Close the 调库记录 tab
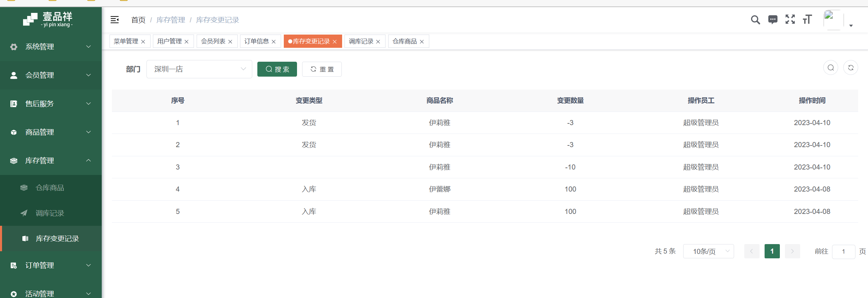The width and height of the screenshot is (868, 298). [378, 42]
